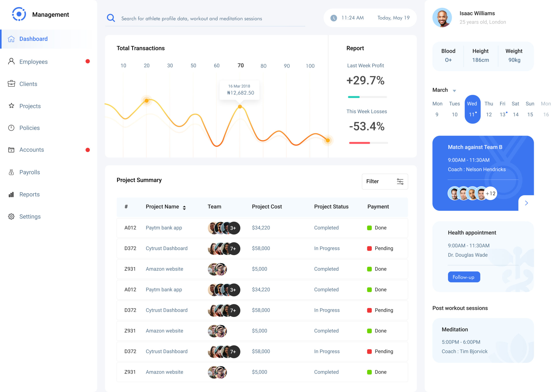Open the Policies section
This screenshot has height=392, width=560.
click(x=30, y=128)
